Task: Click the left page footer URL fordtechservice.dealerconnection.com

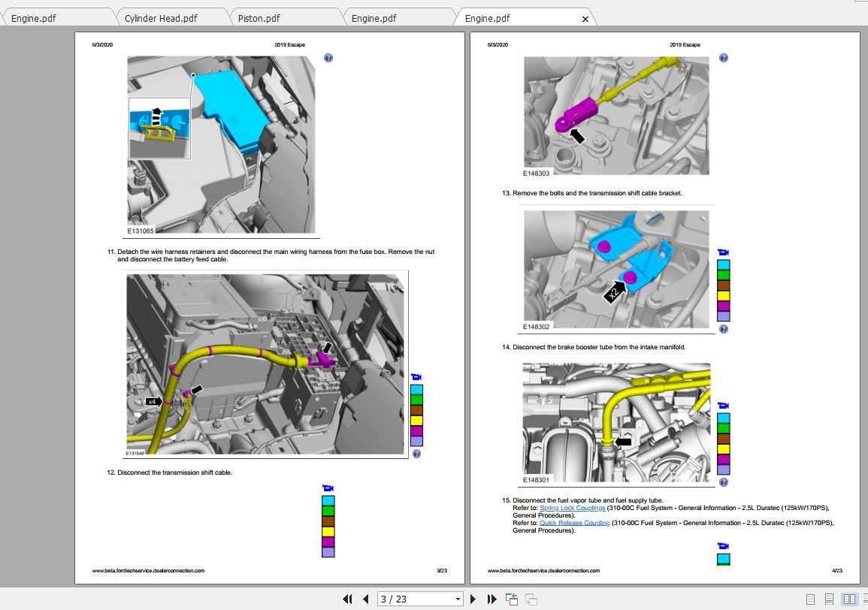Action: 148,571
